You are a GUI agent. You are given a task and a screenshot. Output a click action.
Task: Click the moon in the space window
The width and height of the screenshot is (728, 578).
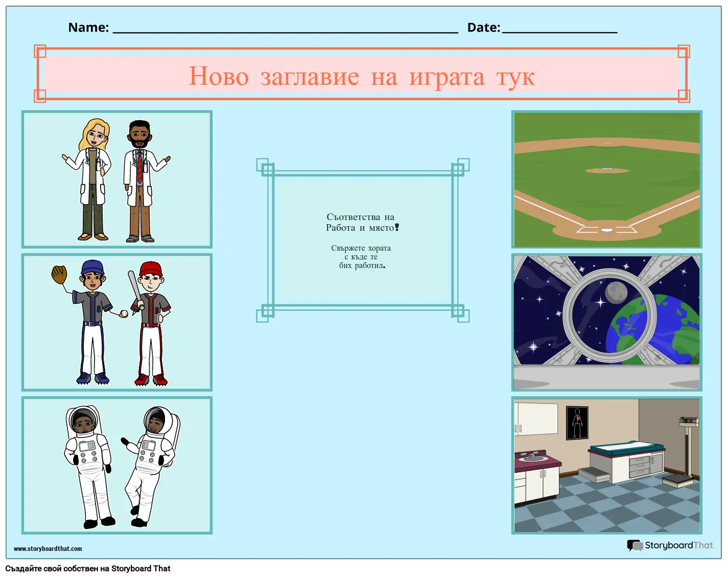616,292
